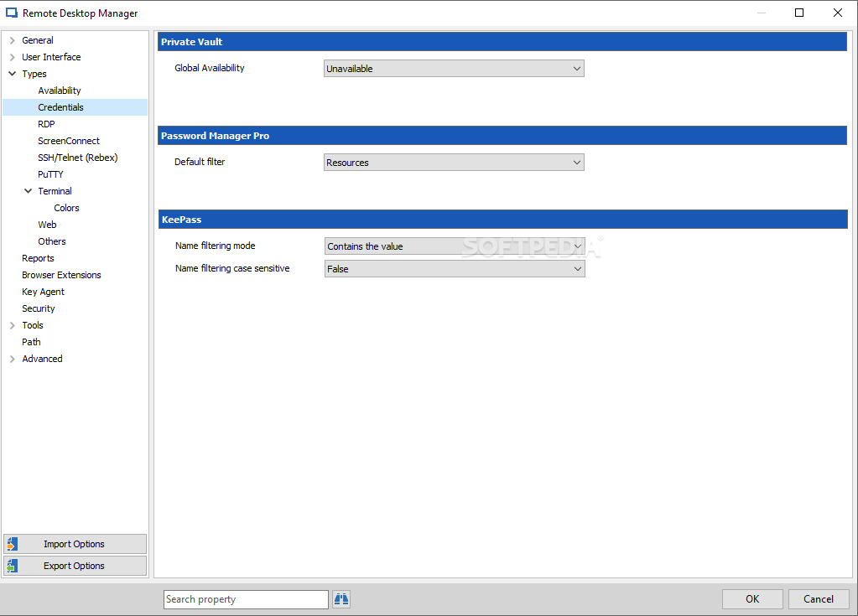Collapse the Types tree node
This screenshot has height=616, width=858.
[12, 74]
